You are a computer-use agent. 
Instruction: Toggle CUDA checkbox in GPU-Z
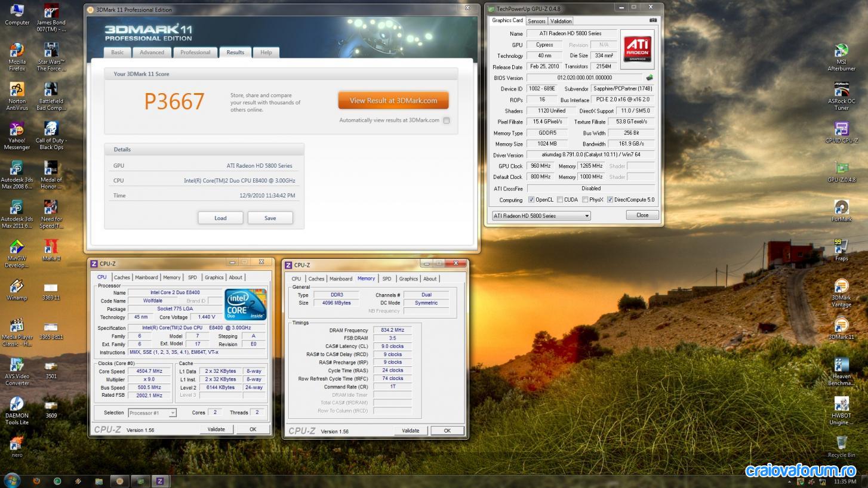(559, 200)
